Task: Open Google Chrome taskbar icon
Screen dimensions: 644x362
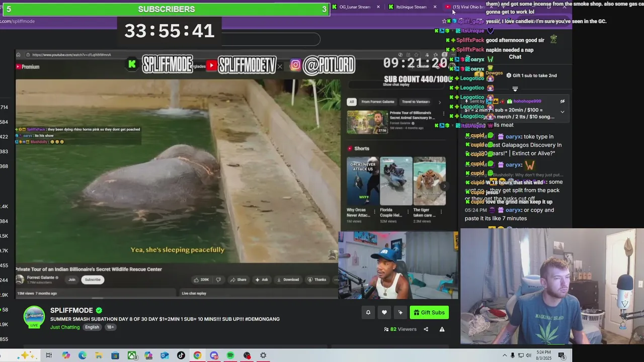Action: (x=197, y=355)
